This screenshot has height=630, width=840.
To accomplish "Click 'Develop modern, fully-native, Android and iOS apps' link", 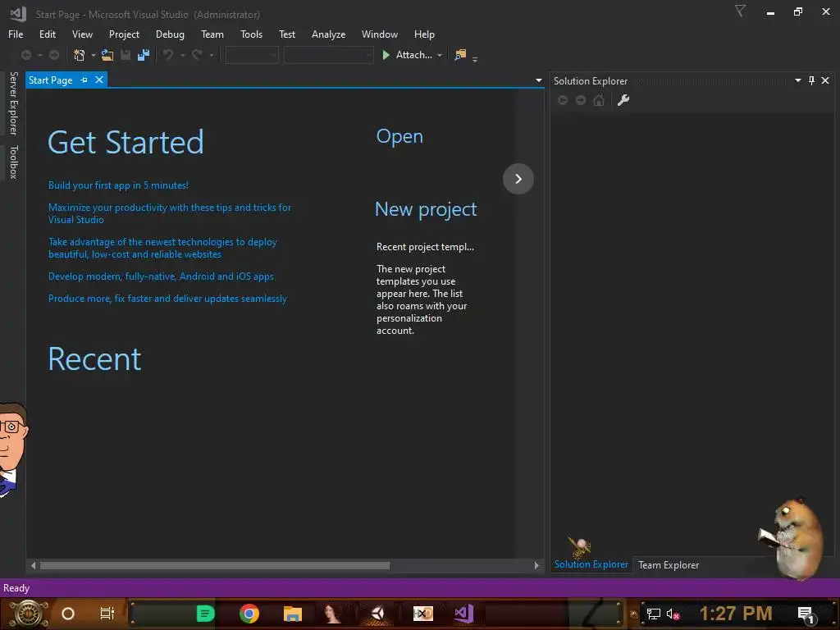I will point(161,276).
